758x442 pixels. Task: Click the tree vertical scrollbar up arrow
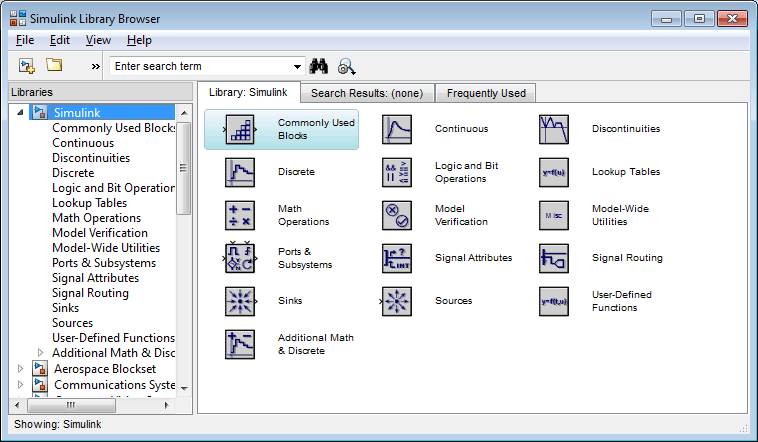184,113
